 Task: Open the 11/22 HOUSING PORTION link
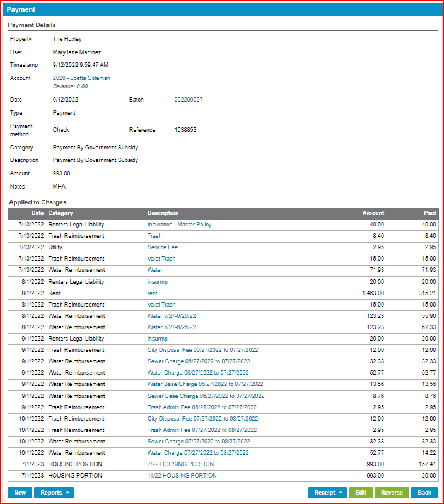pyautogui.click(x=182, y=476)
